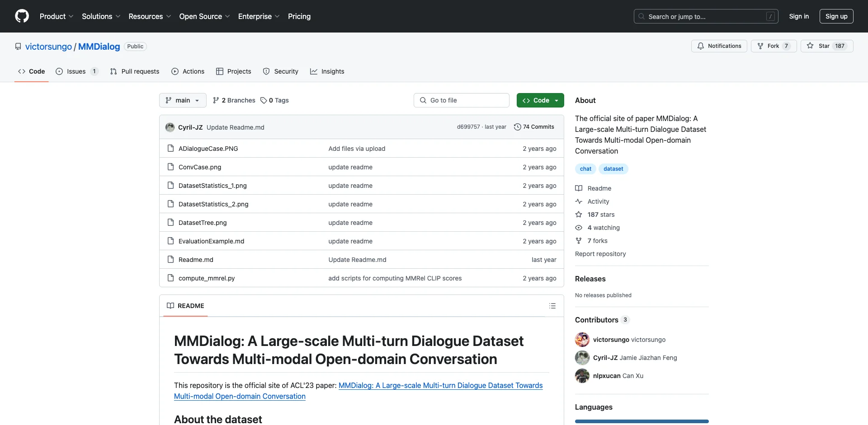868x425 pixels.
Task: Click the file icon for ADialogueCase.PNG
Action: [170, 148]
